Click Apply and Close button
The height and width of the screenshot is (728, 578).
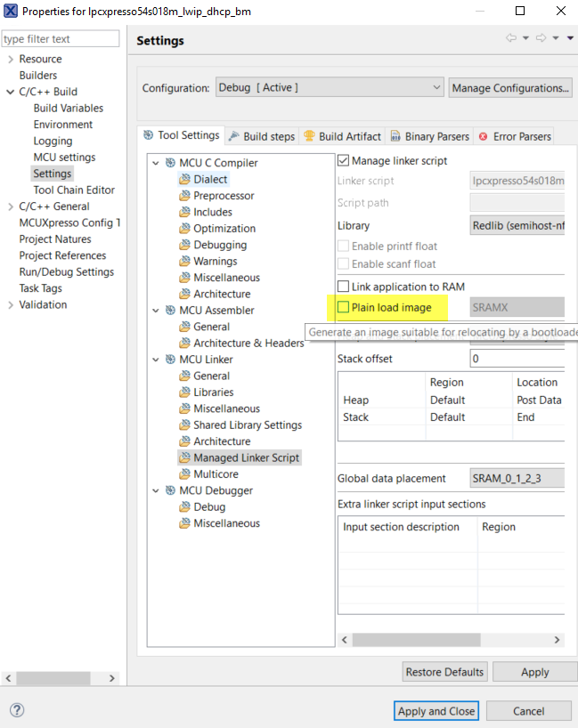coord(436,711)
